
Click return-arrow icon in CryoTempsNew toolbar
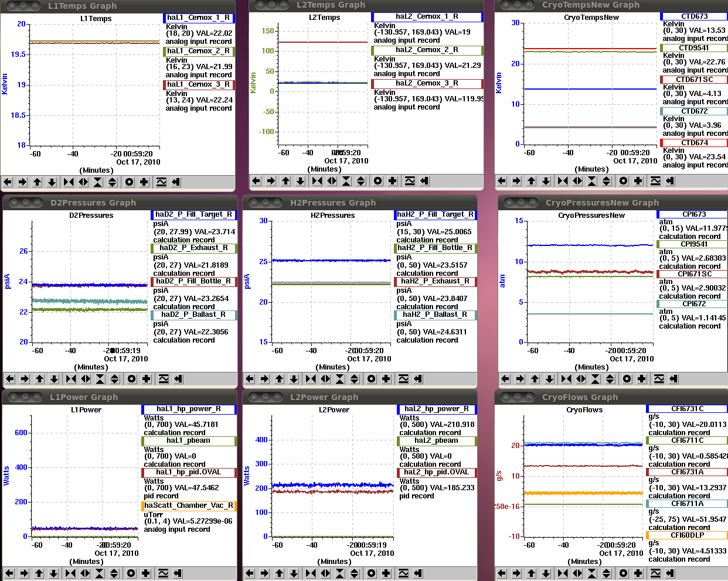click(x=670, y=181)
